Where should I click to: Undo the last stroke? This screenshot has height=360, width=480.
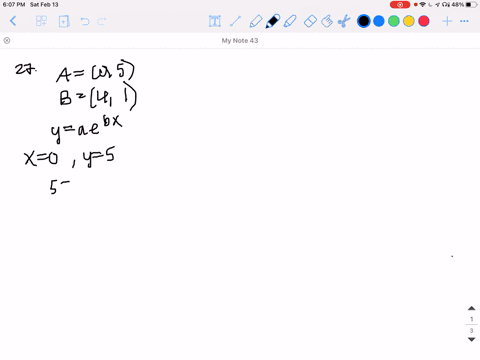(x=85, y=22)
